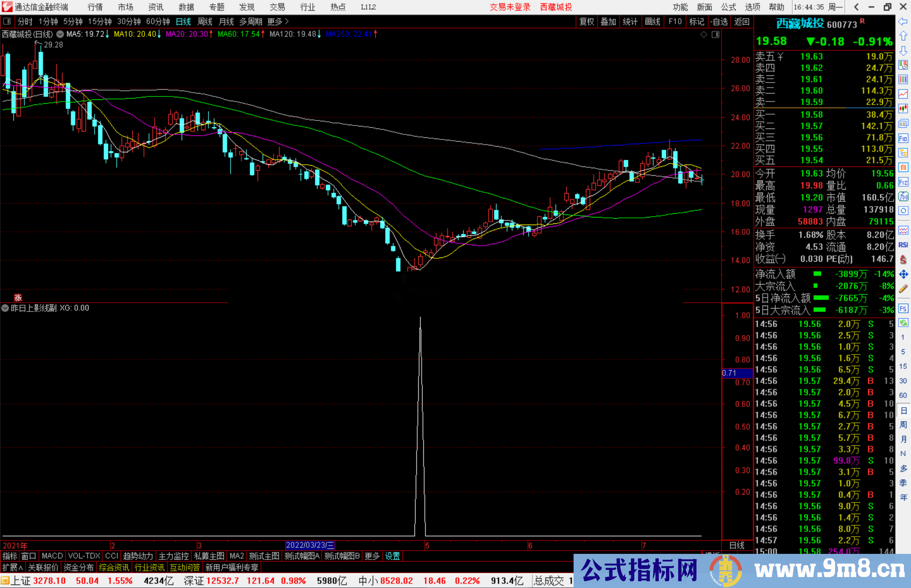The height and width of the screenshot is (588, 911).
Task: Expand the 西藏城投(日线) indicator dropdown
Action: pyautogui.click(x=60, y=34)
